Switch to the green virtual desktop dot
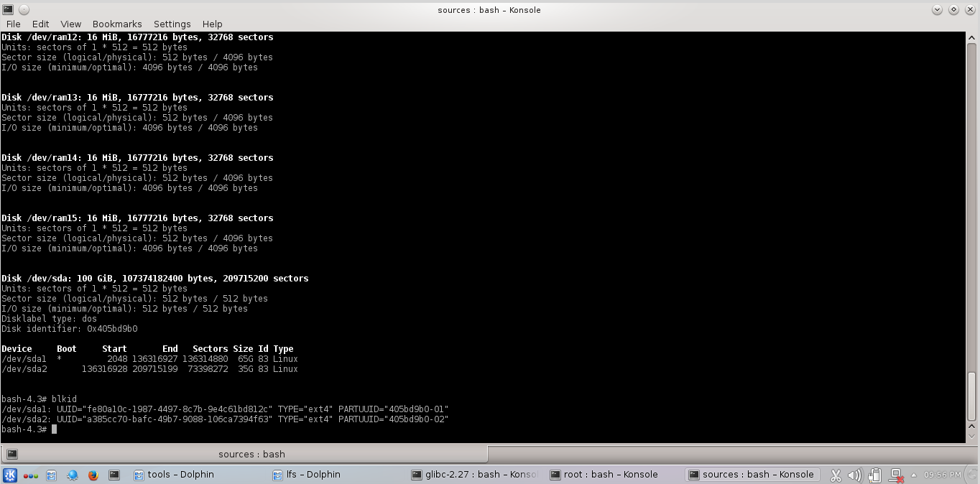Image resolution: width=980 pixels, height=484 pixels. [37, 475]
